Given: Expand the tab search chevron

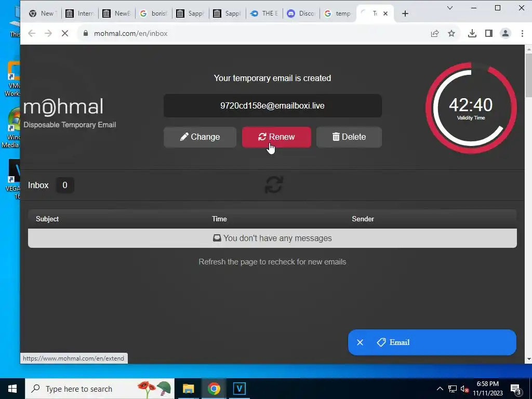Looking at the screenshot, I should [450, 8].
